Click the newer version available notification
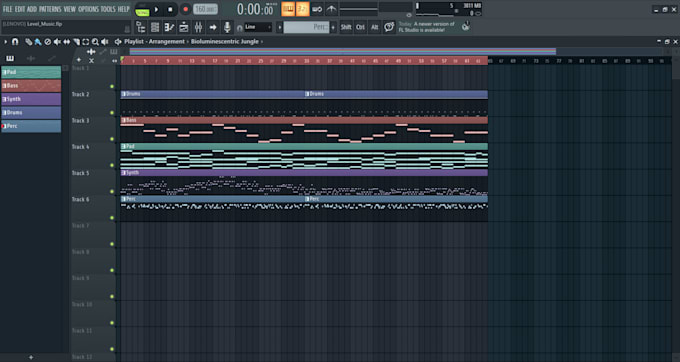 point(427,27)
